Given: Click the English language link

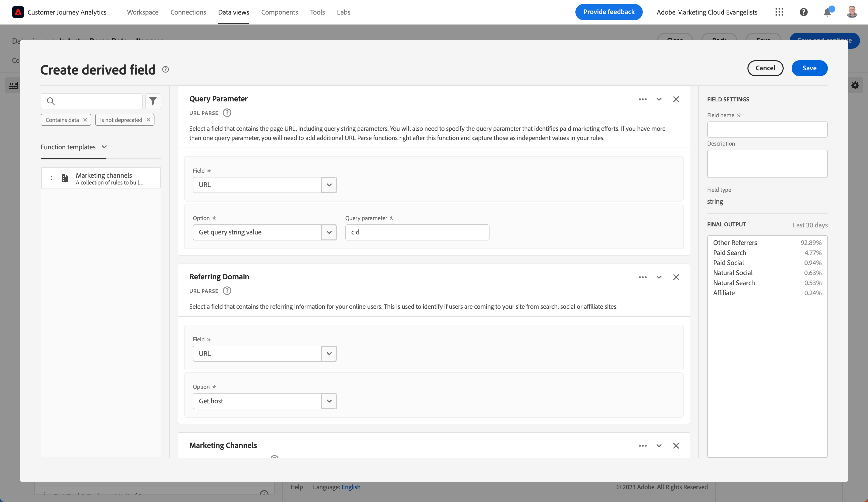Looking at the screenshot, I should point(351,487).
